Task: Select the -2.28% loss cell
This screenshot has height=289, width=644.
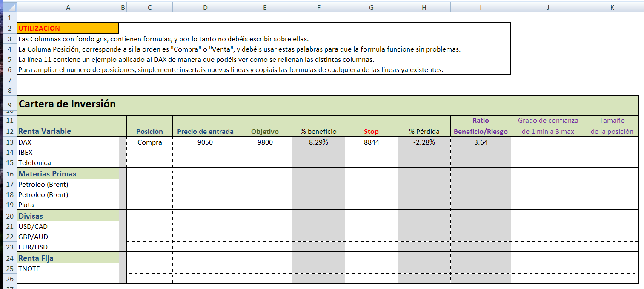Action: pos(424,142)
